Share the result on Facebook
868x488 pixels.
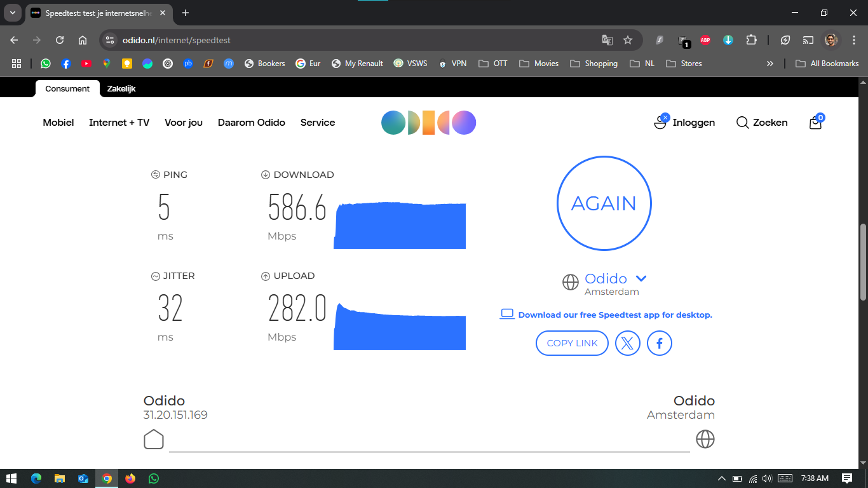[x=660, y=343]
